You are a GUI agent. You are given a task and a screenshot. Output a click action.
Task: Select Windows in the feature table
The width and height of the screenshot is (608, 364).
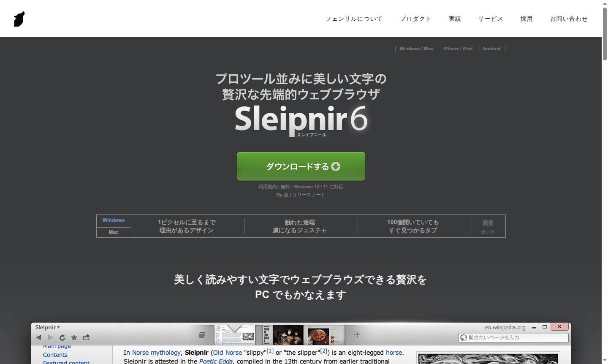[x=113, y=220]
